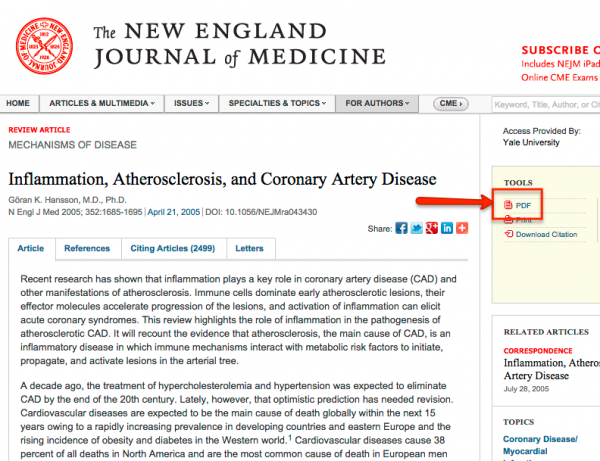Go to the HOME menu item
The width and height of the screenshot is (600, 461).
(x=18, y=103)
